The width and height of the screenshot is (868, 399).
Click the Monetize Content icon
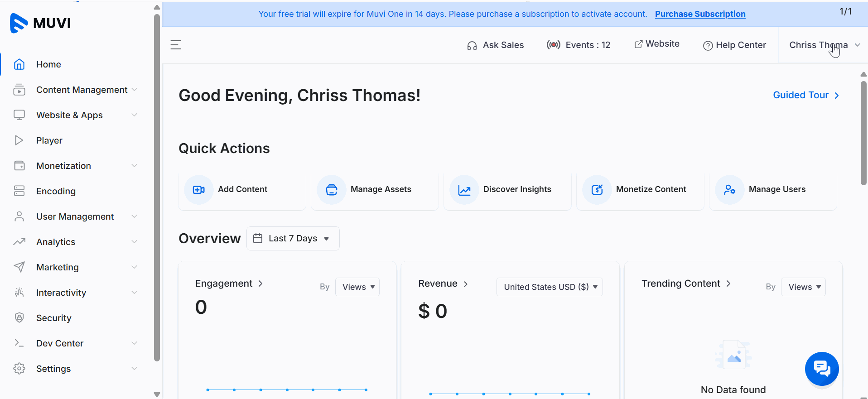(597, 190)
